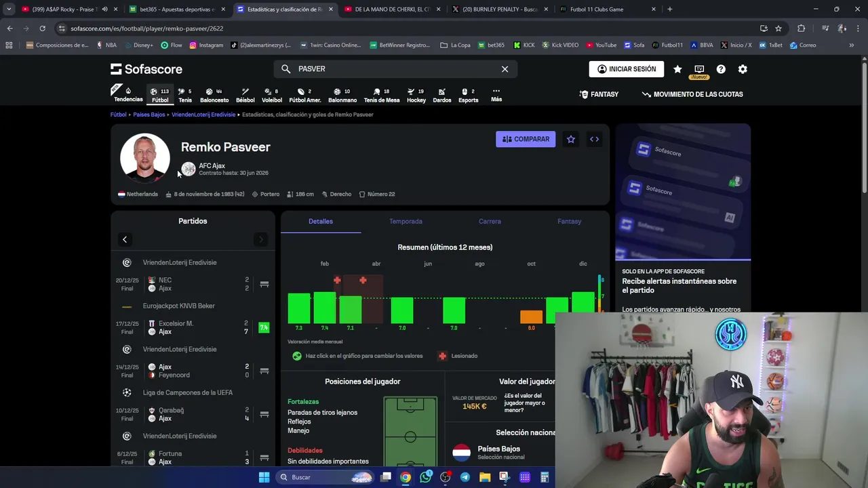This screenshot has width=868, height=488.
Task: Click the Sofascore logo
Action: tap(146, 69)
